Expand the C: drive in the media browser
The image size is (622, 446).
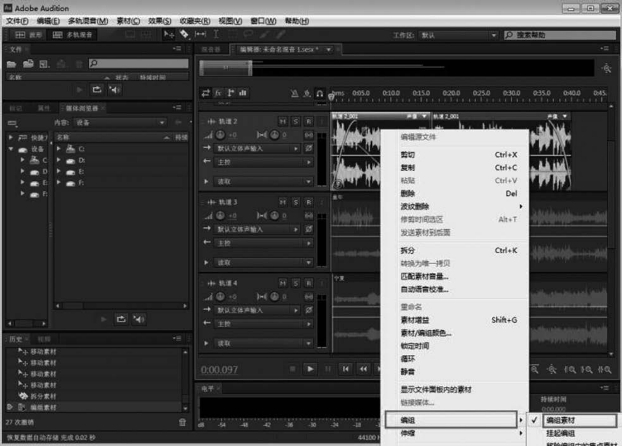click(59, 149)
